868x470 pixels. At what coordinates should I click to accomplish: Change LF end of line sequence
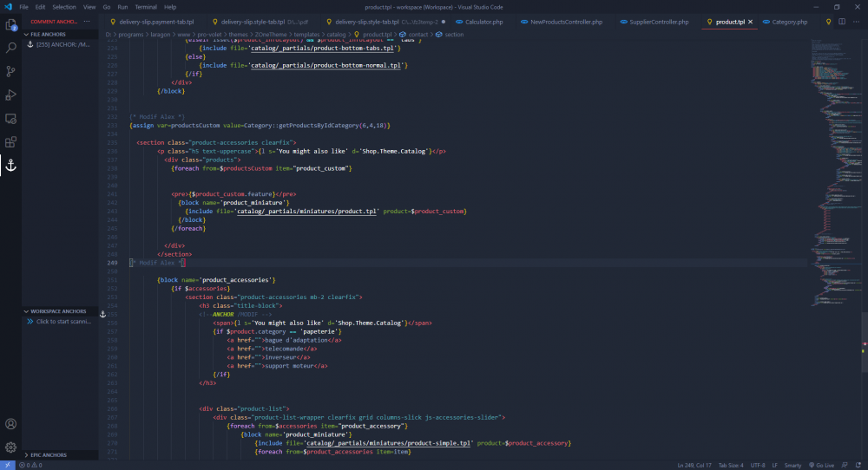[774, 465]
